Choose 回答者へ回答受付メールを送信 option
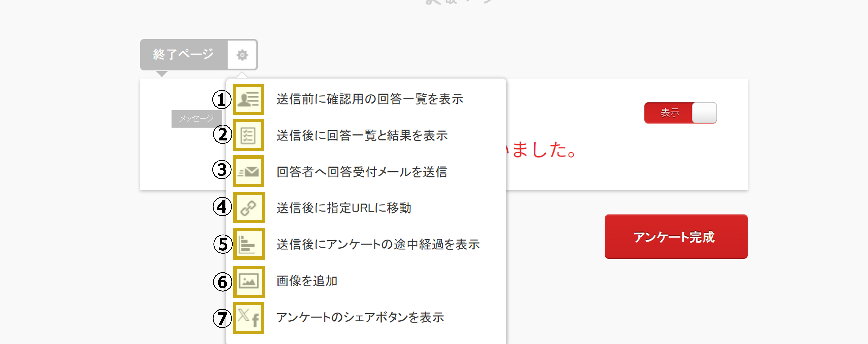 [362, 172]
